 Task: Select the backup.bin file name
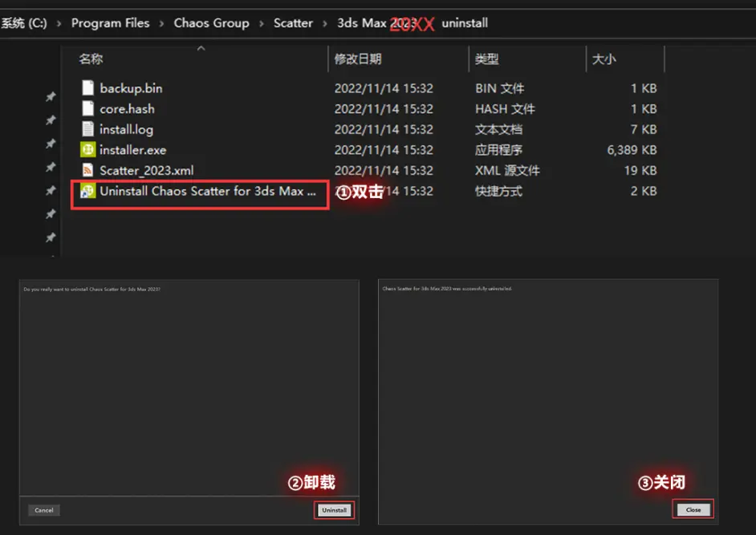click(131, 88)
